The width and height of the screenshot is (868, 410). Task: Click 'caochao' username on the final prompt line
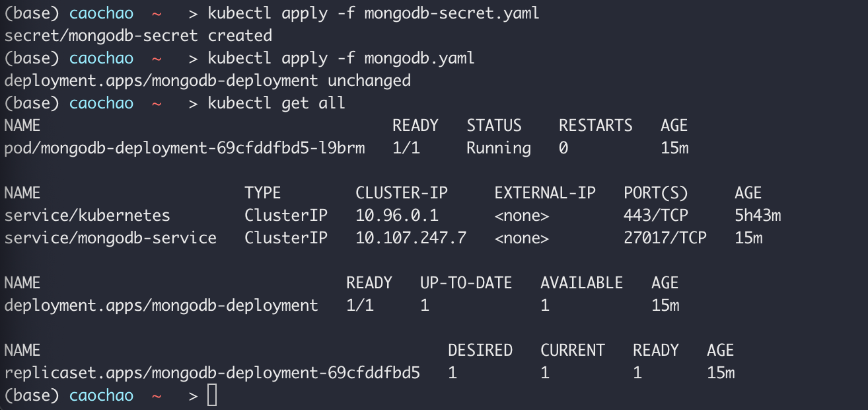[101, 395]
